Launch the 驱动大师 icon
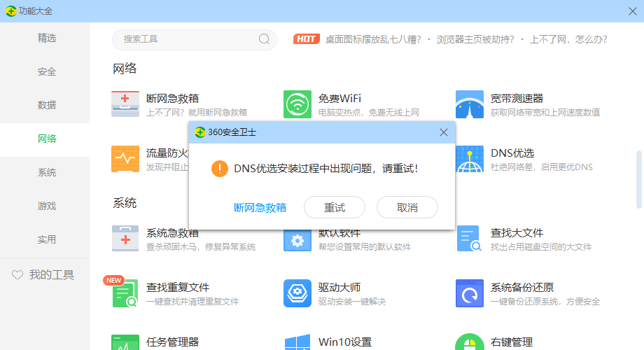This screenshot has width=644, height=350. click(x=297, y=293)
